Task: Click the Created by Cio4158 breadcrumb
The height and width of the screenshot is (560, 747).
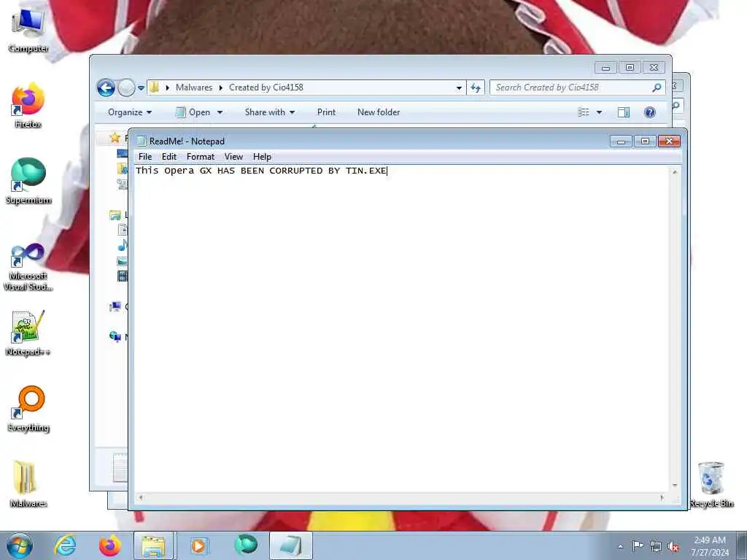Action: pyautogui.click(x=266, y=87)
